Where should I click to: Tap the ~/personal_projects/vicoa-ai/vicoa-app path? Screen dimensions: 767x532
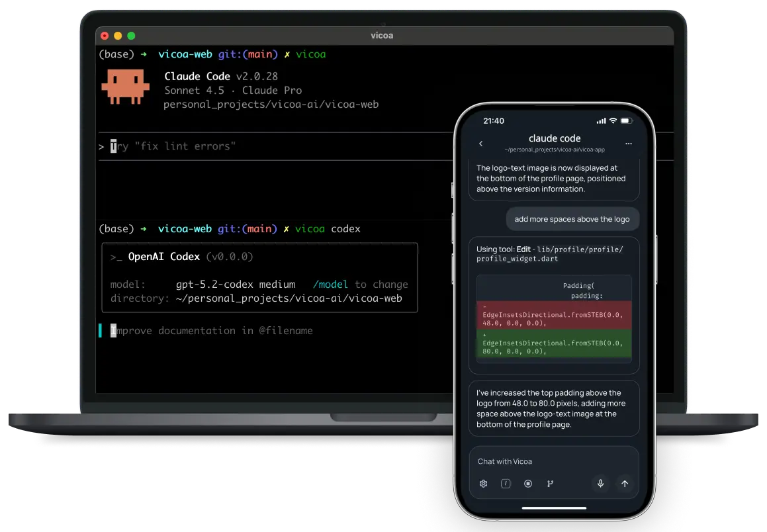554,150
